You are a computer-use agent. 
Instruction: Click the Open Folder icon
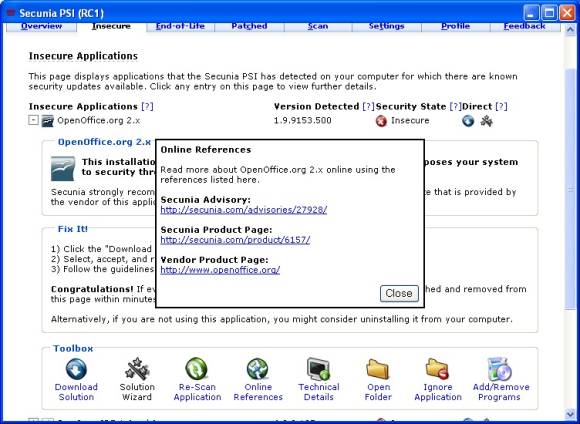[x=378, y=369]
